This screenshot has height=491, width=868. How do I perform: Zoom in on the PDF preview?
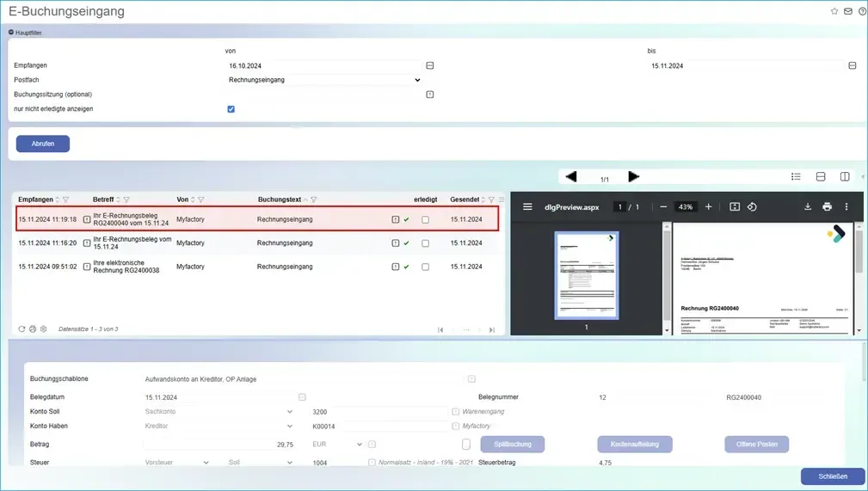pos(709,207)
